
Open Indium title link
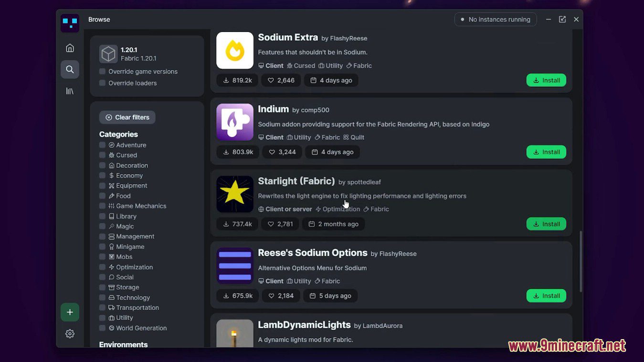click(x=274, y=109)
